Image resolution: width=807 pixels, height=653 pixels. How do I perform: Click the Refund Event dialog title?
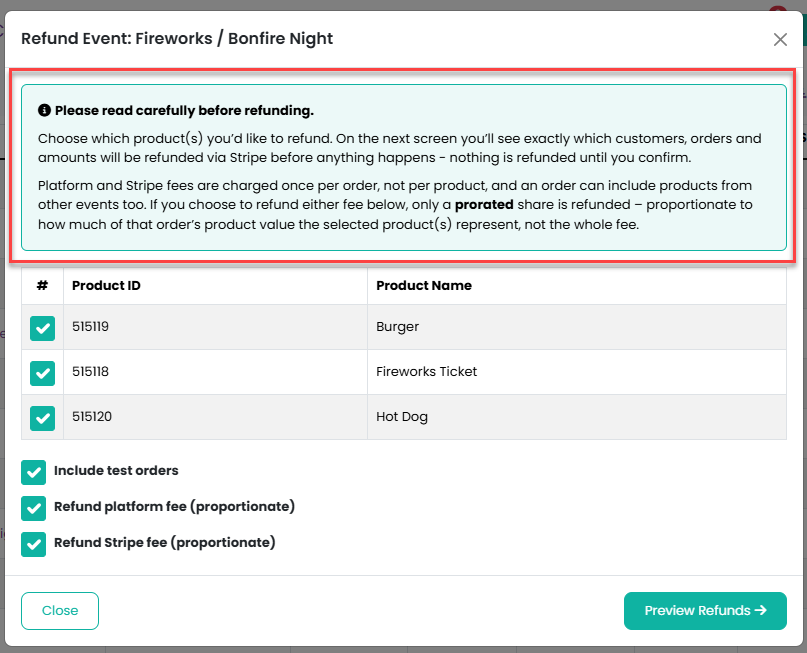coord(177,39)
